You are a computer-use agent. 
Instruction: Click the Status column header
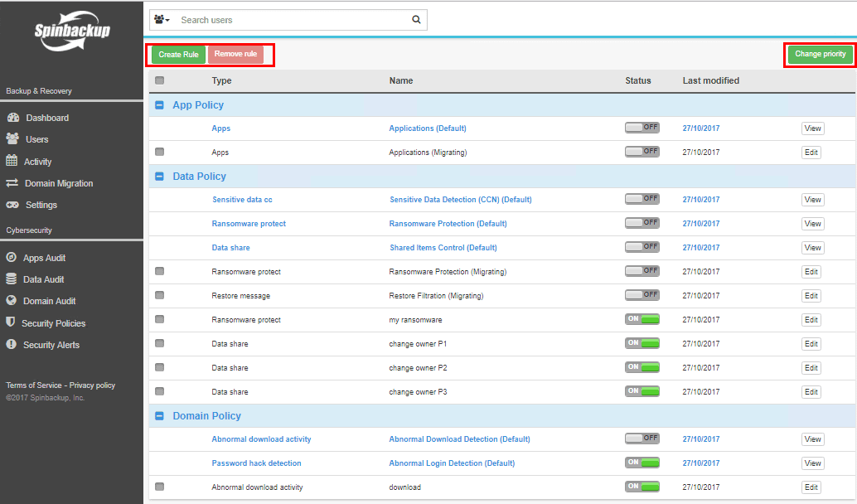[x=638, y=80]
